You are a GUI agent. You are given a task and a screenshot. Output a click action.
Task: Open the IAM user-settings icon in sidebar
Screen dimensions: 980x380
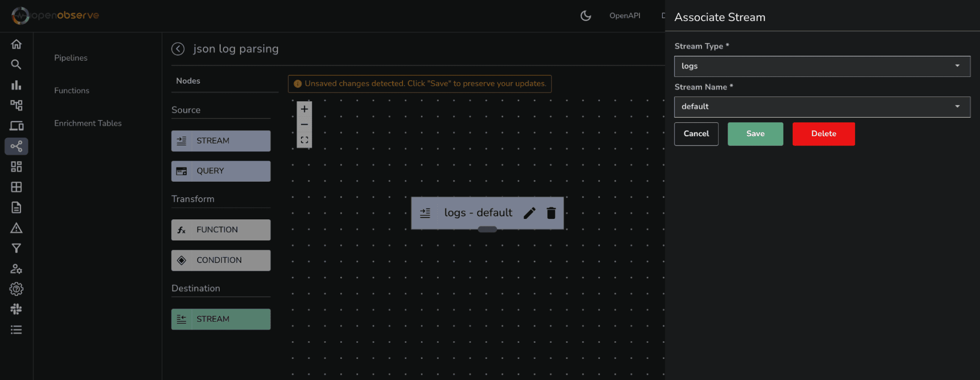pyautogui.click(x=16, y=269)
